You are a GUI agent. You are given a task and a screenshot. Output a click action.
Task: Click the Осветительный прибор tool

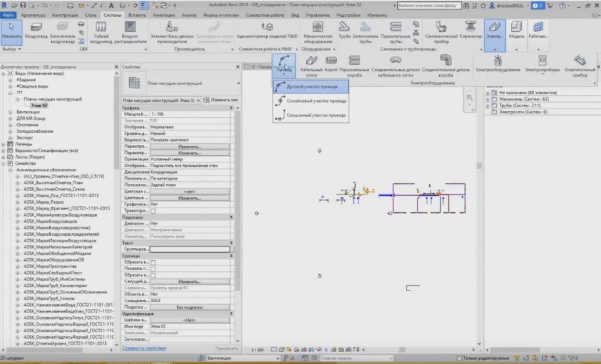point(581,65)
